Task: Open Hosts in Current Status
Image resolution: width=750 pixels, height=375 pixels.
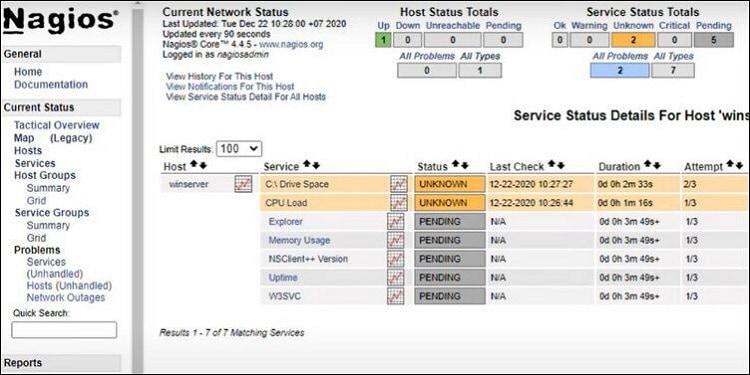Action: (28, 151)
